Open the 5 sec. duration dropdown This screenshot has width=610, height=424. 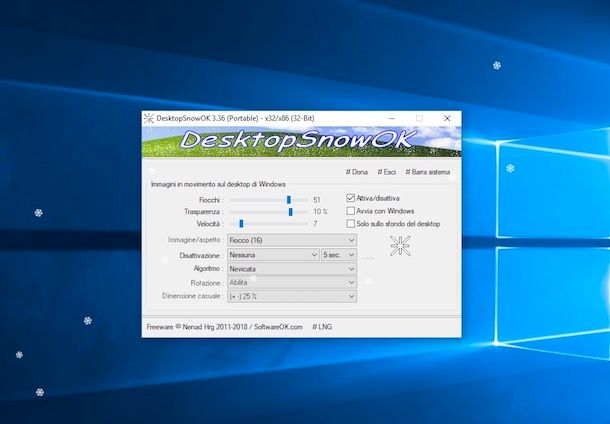pos(339,255)
